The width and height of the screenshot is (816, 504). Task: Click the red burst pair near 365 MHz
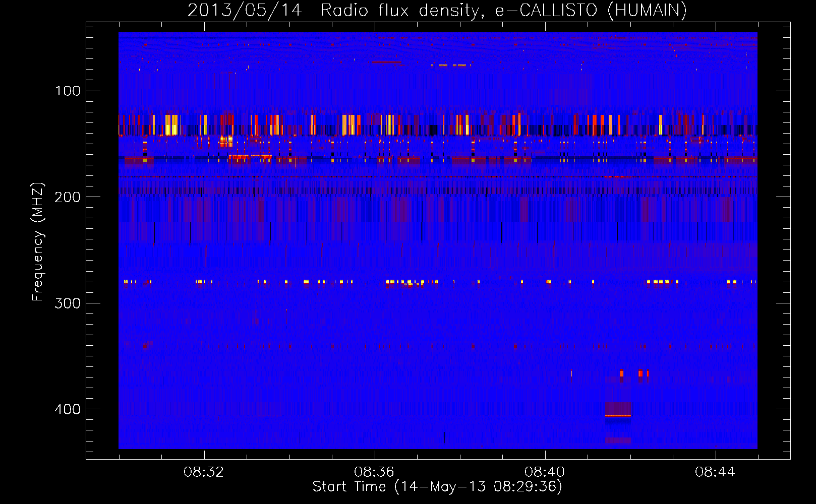(x=643, y=373)
